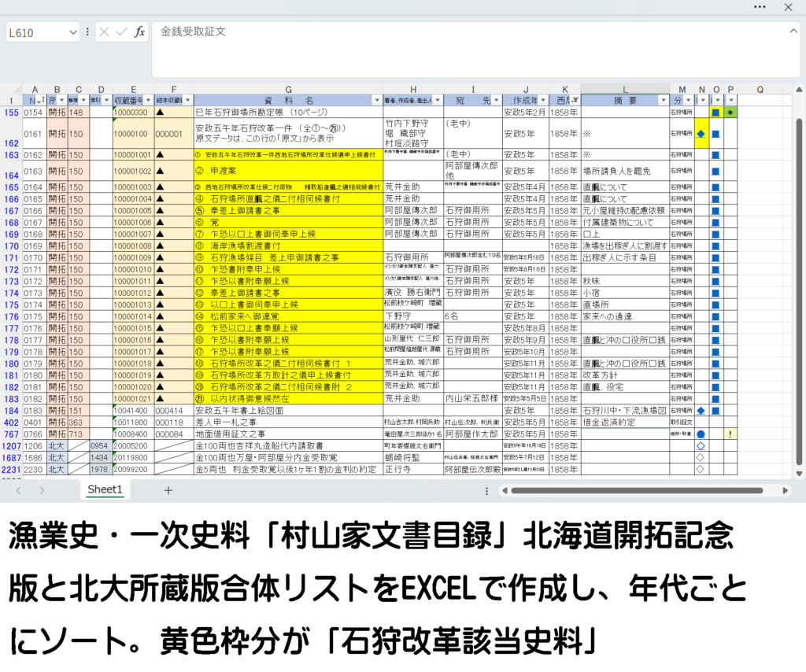
Task: Open the three-dots more options menu at top
Action: click(x=760, y=6)
